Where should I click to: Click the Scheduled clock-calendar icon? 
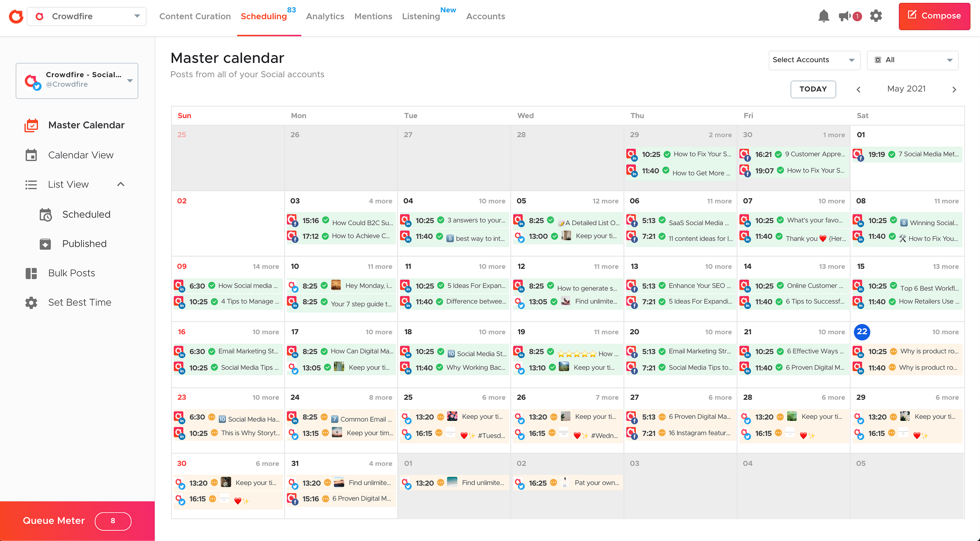(45, 215)
